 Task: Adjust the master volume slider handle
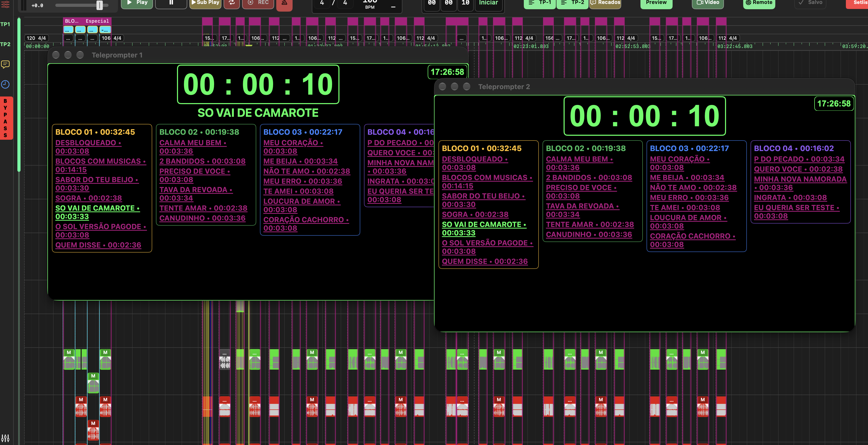pos(100,5)
